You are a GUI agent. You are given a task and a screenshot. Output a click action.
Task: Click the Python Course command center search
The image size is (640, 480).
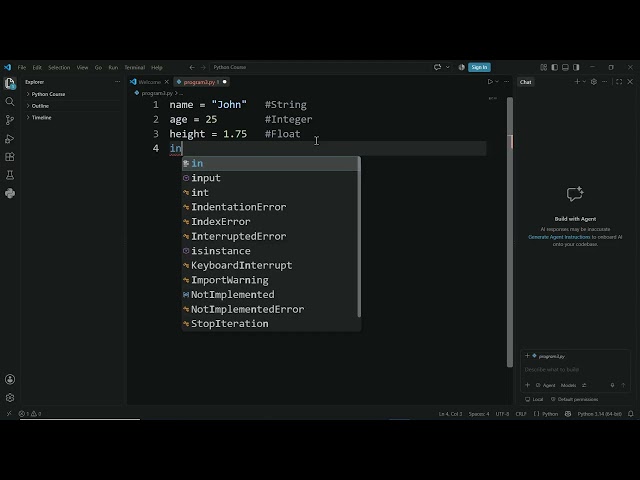point(320,67)
